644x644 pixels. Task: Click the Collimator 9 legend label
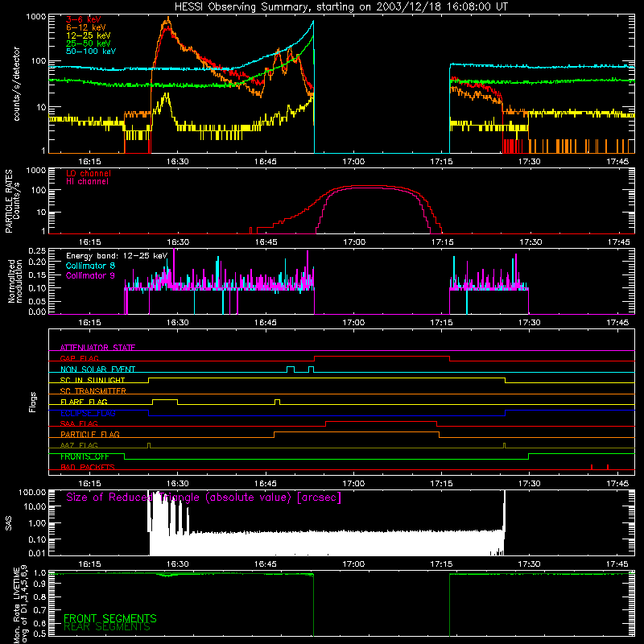tap(90, 275)
